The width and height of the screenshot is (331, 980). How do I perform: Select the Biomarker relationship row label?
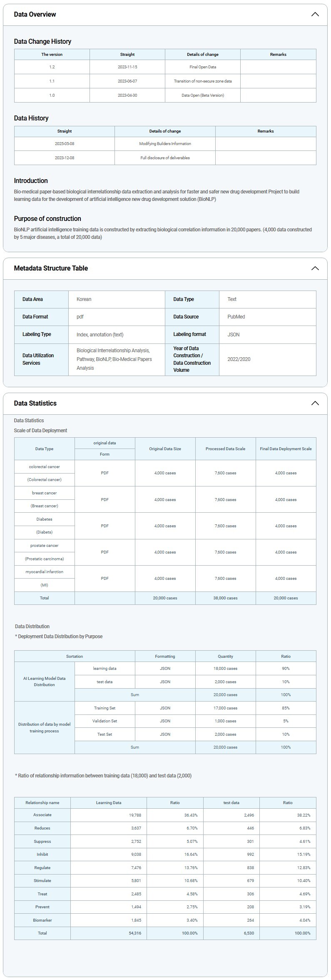tap(42, 920)
